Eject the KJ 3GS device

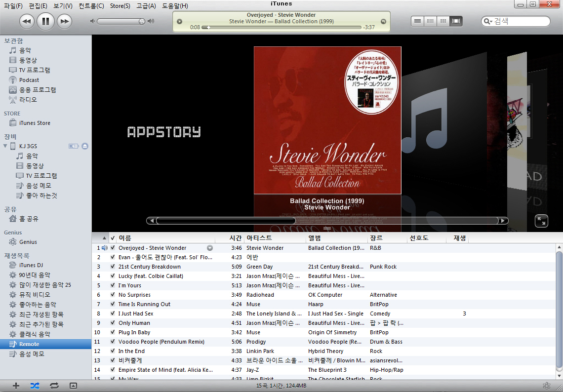[x=85, y=146]
